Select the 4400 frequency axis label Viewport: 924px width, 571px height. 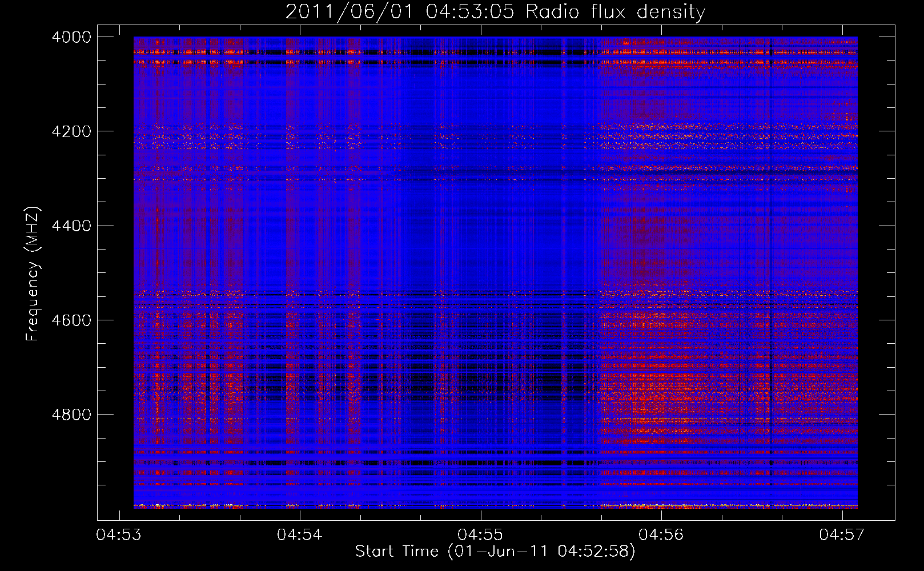coord(71,226)
